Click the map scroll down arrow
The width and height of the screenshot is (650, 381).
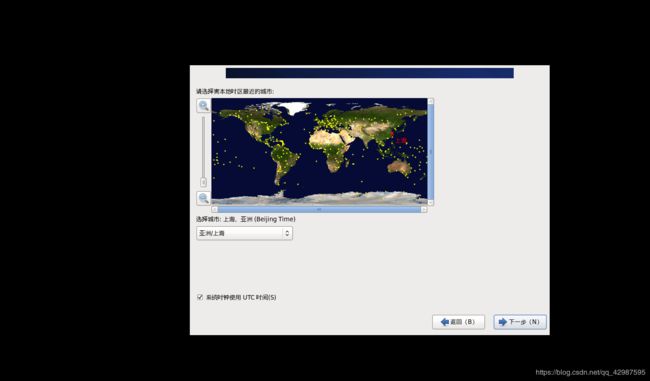430,203
